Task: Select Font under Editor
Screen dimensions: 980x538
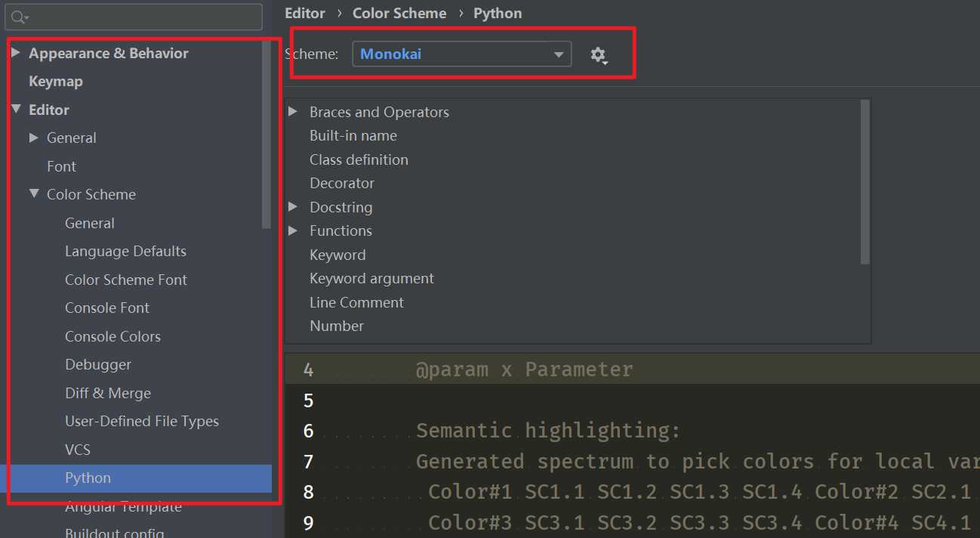Action: 61,166
